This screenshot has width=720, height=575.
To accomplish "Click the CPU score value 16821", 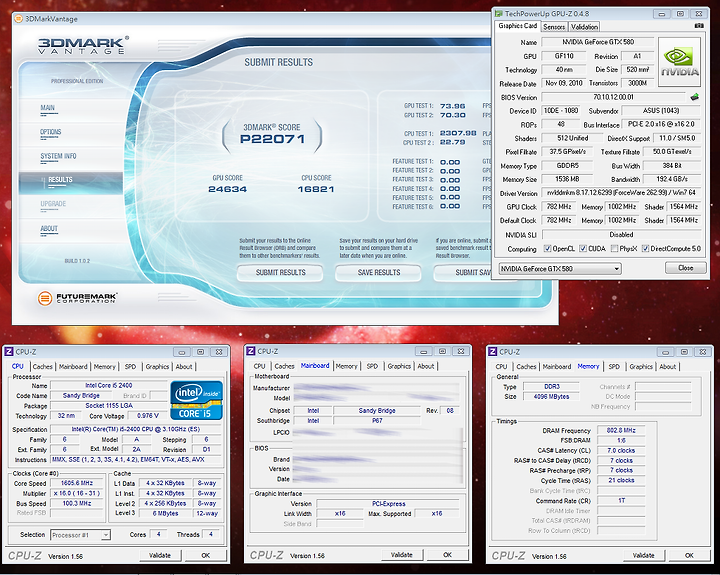I will tap(316, 189).
